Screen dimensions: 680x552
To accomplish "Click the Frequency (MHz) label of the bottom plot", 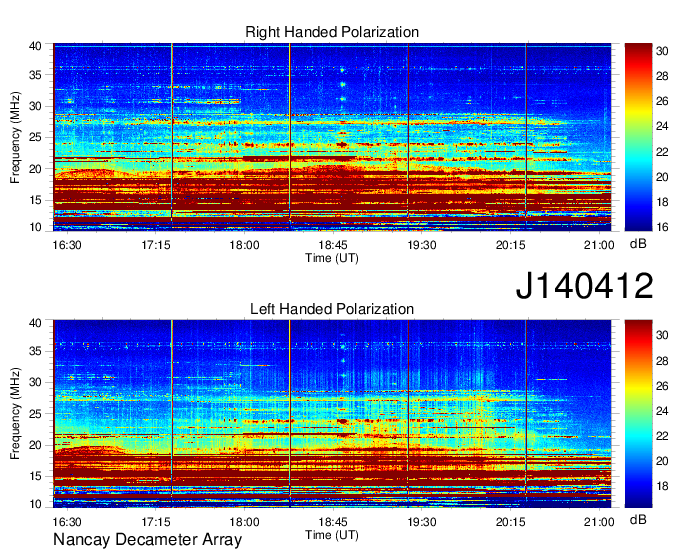I will (x=15, y=414).
